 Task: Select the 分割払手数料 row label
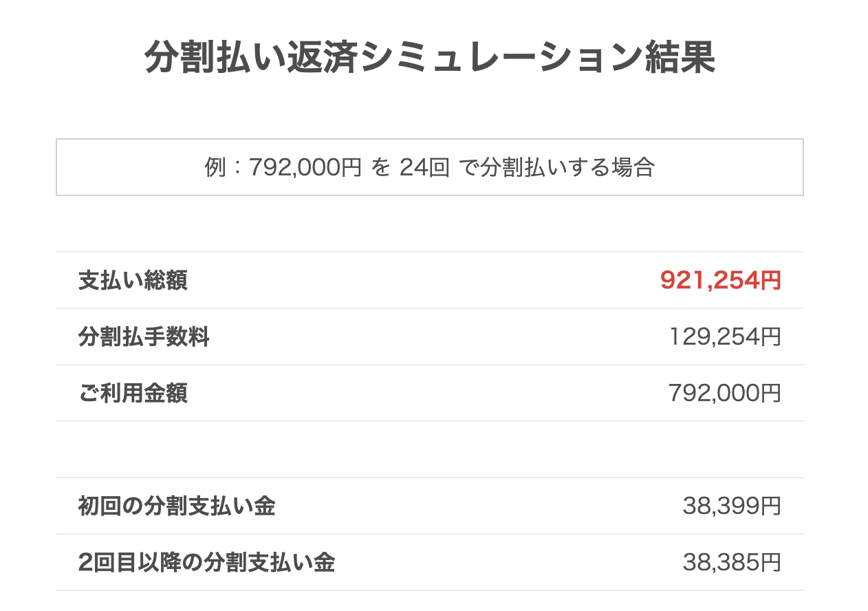(144, 337)
